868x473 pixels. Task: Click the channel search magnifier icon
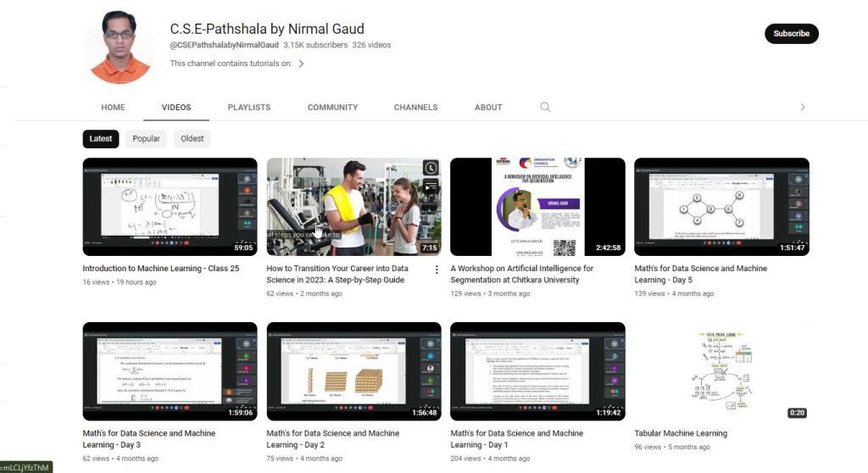pos(545,108)
